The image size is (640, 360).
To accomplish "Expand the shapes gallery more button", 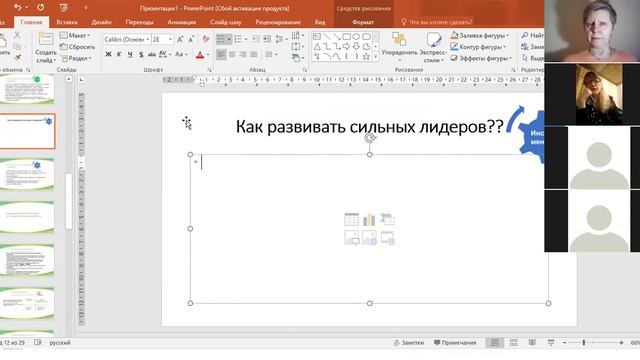I will [376, 57].
